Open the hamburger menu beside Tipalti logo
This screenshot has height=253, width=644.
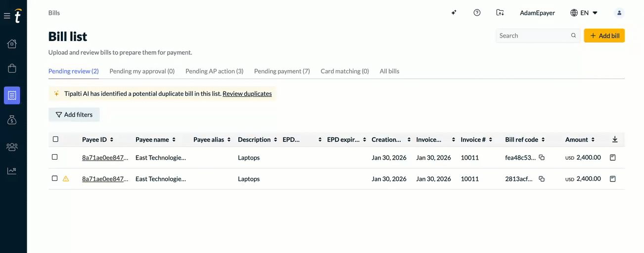click(x=7, y=16)
